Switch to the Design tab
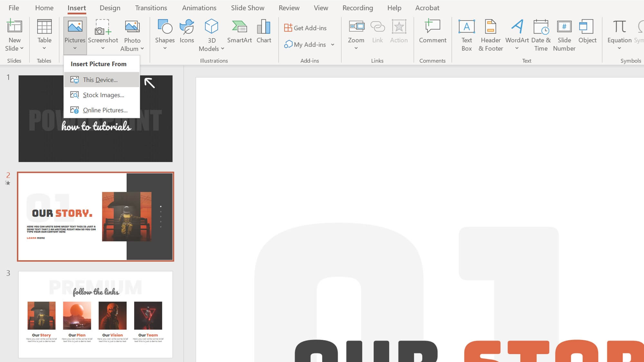 coord(110,8)
